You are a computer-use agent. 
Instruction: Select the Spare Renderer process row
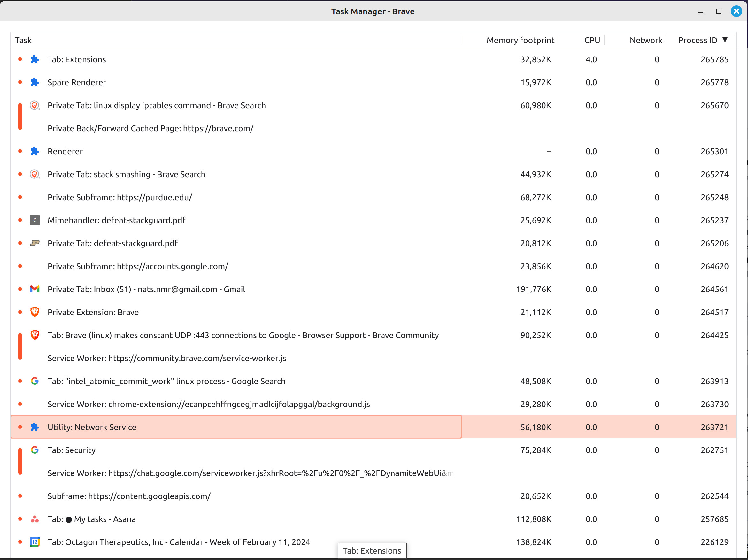[x=76, y=82]
